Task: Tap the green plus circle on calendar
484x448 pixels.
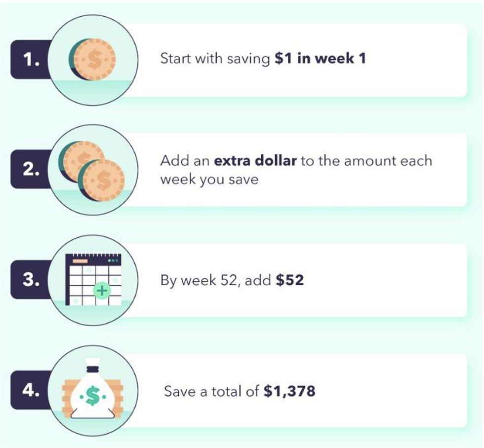Action: 102,291
